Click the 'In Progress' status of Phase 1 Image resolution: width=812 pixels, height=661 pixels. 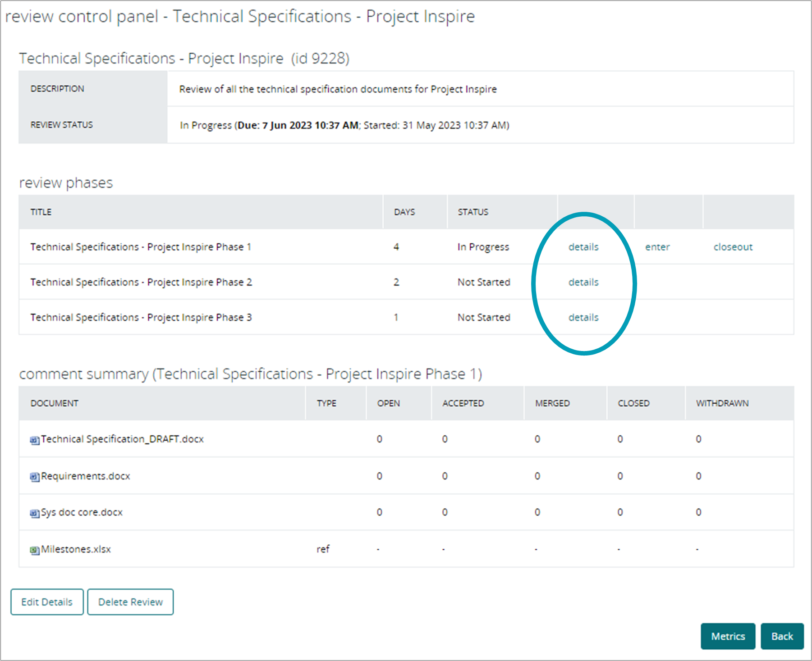tap(483, 247)
